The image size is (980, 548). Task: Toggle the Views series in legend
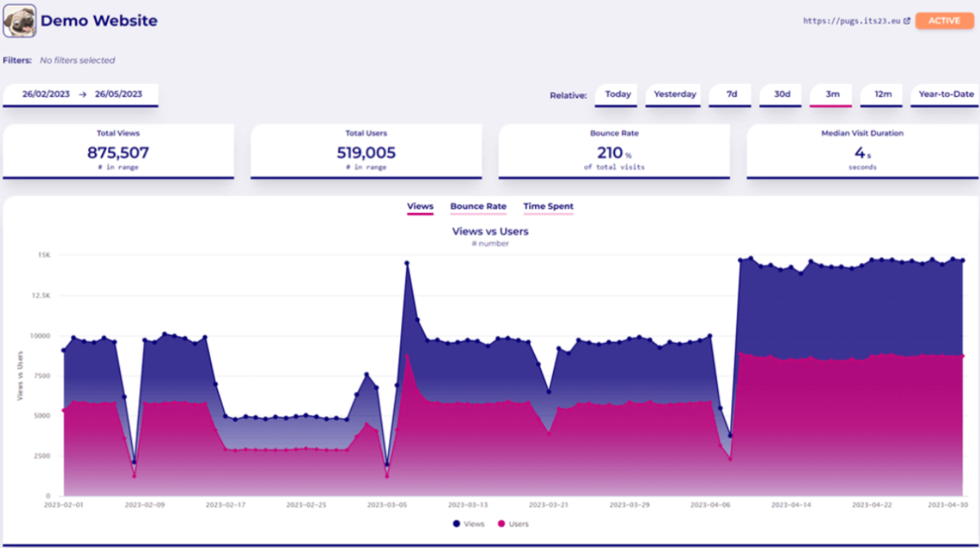467,523
